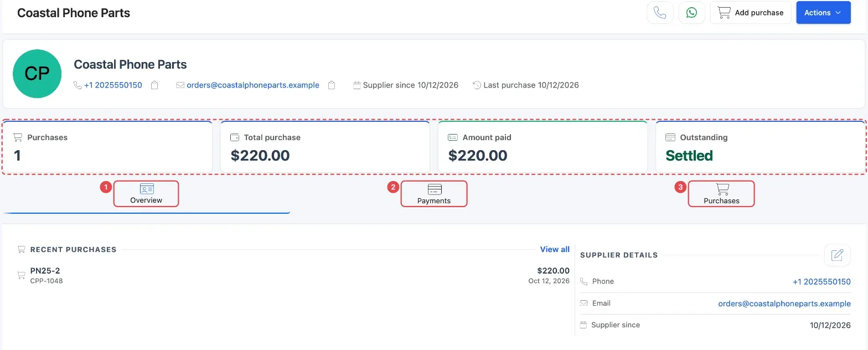
Task: Switch to the Payments tab
Action: pyautogui.click(x=434, y=194)
